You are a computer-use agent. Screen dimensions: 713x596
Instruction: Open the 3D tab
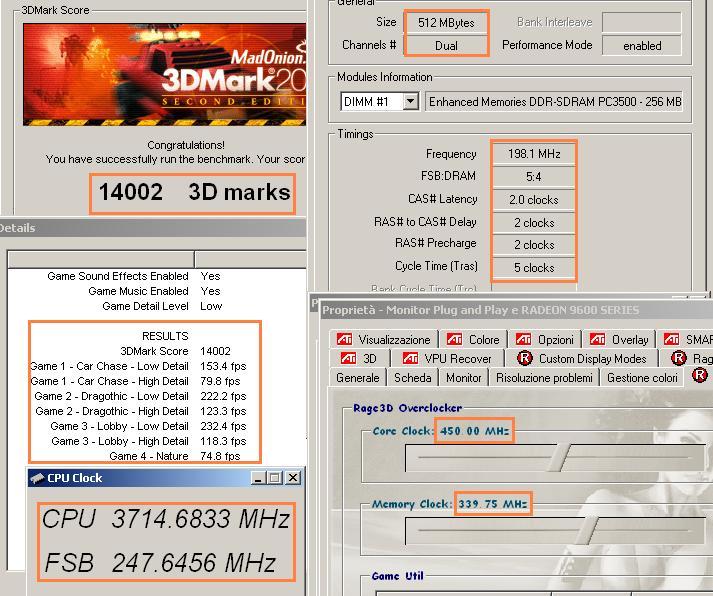point(359,359)
